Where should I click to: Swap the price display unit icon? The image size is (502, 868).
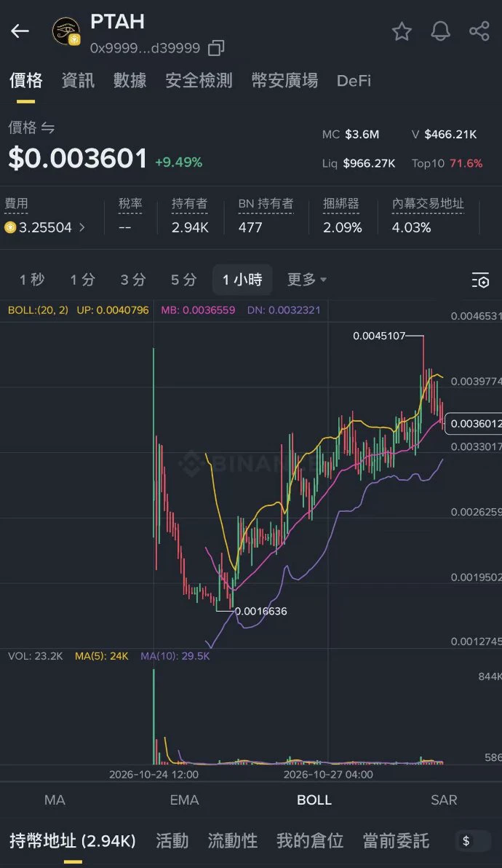pyautogui.click(x=48, y=128)
